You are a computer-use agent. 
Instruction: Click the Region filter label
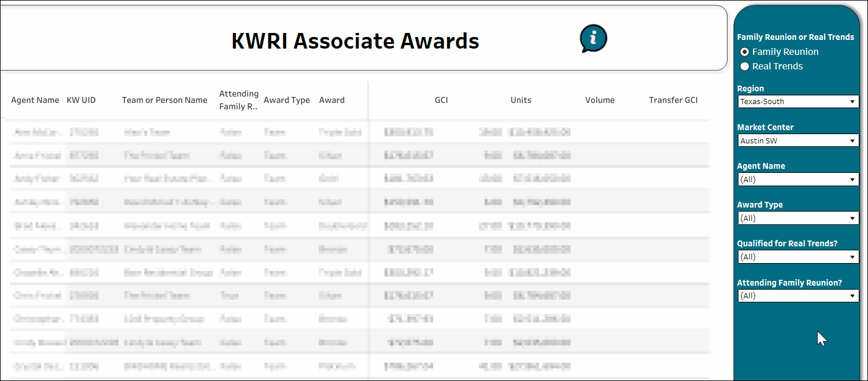(x=751, y=88)
